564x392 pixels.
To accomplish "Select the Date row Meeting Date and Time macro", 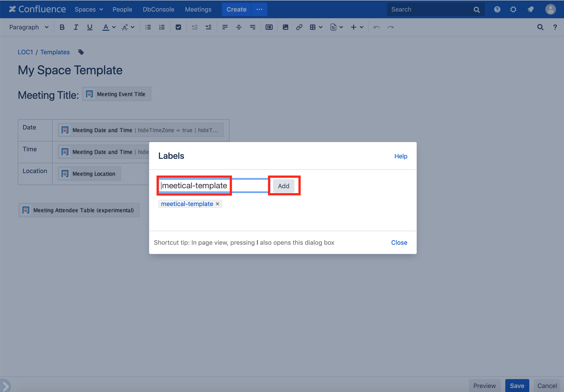I will click(x=141, y=130).
